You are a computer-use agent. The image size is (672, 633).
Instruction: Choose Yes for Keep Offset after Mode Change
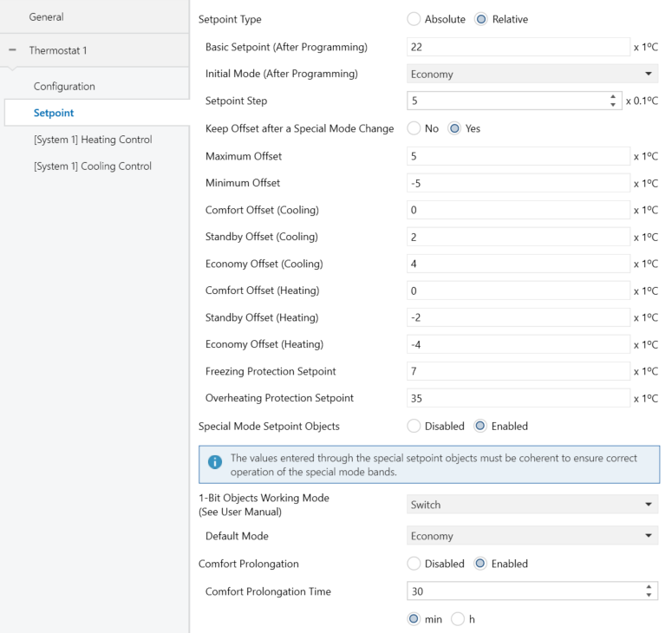(x=454, y=128)
